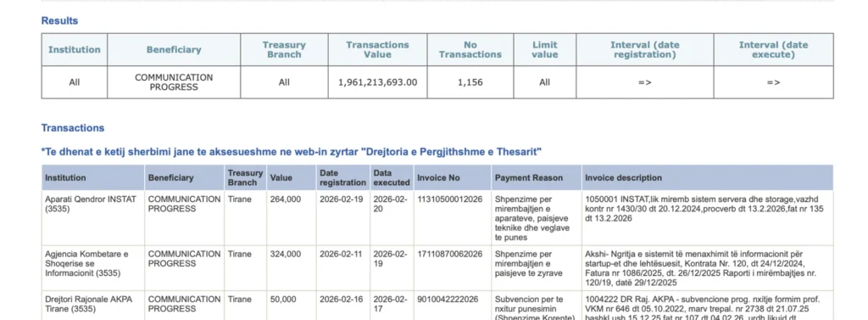This screenshot has width=868, height=320.
Task: Click the 'Beneficiary' header in Results table
Action: [x=174, y=49]
